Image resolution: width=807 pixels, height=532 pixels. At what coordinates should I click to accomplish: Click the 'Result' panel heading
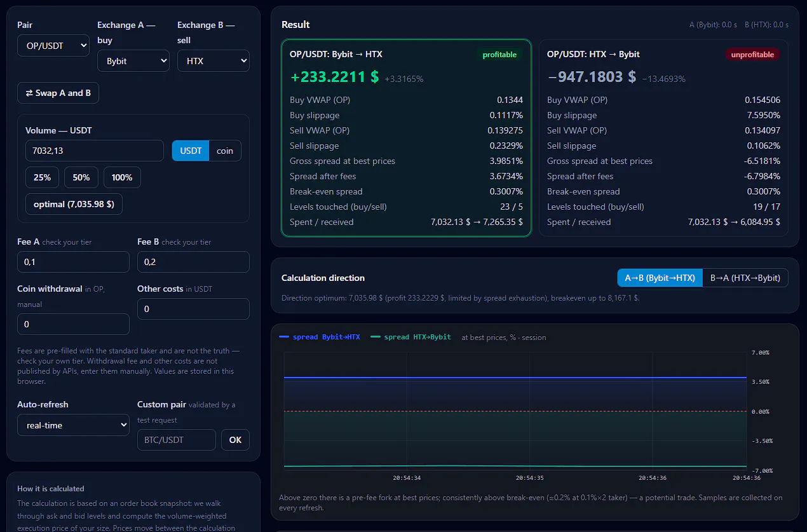[295, 24]
